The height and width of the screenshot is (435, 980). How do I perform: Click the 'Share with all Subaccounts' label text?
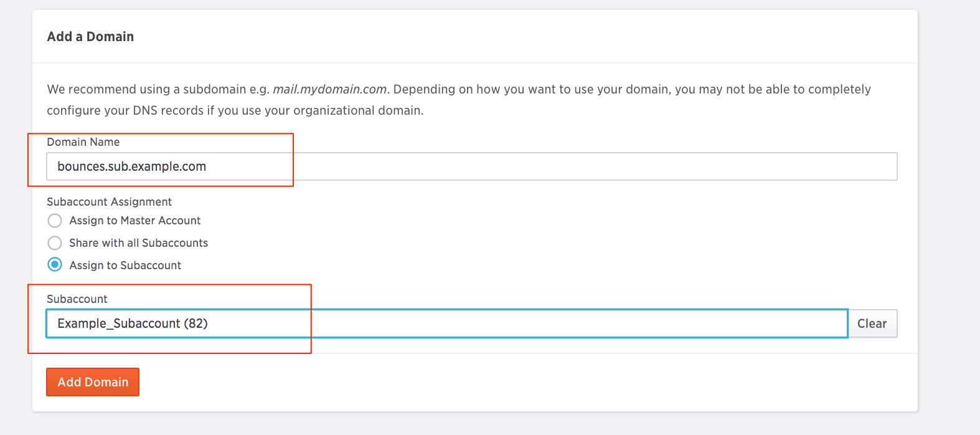coord(139,243)
